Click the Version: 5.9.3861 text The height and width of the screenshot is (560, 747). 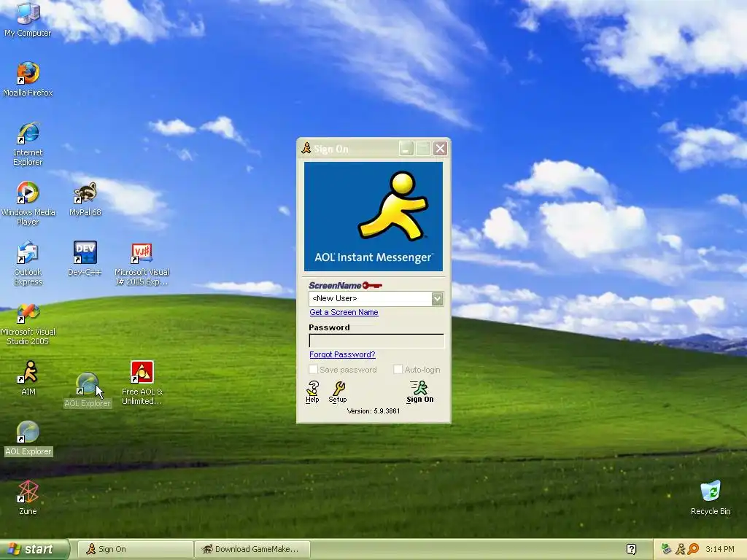coord(373,411)
